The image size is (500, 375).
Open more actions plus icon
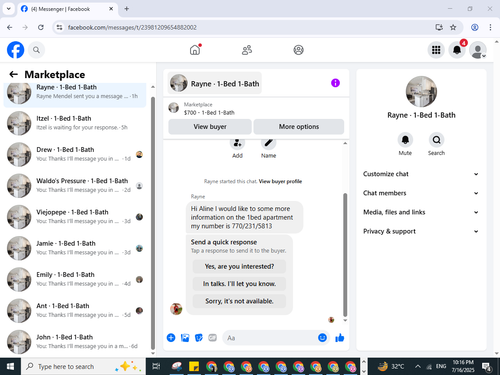[171, 338]
